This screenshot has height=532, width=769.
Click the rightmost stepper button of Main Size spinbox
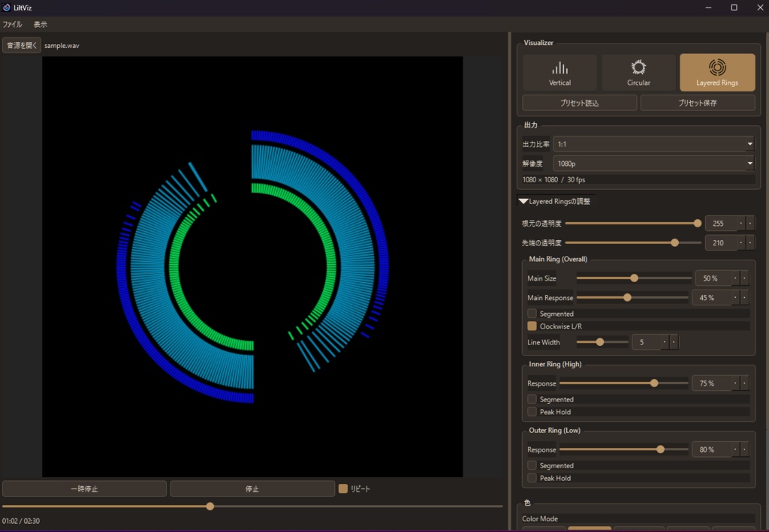(744, 278)
